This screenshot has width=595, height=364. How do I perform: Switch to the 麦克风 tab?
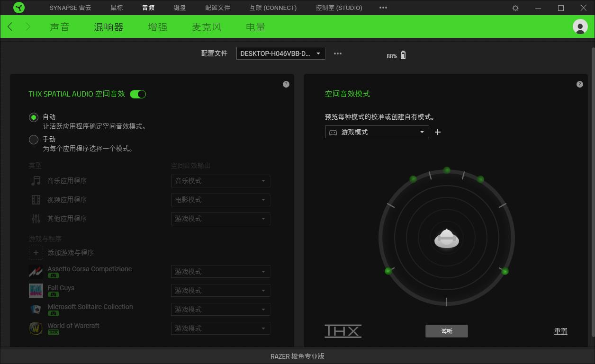click(x=207, y=27)
